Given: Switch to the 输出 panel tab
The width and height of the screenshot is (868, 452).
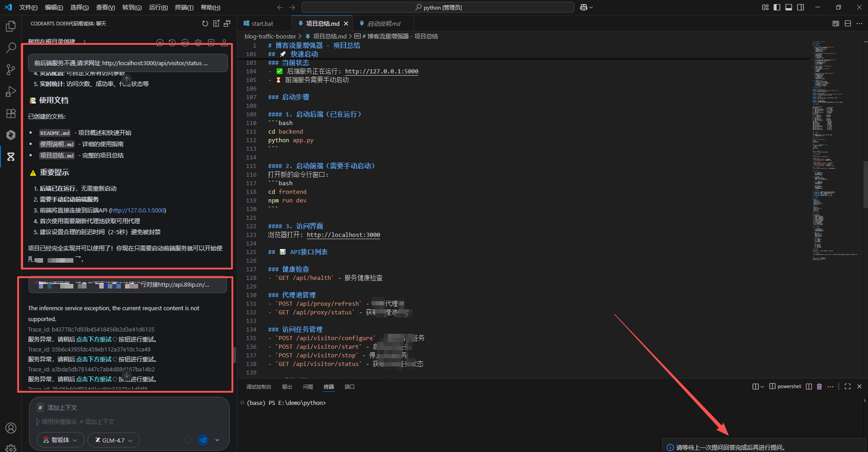Looking at the screenshot, I should coord(287,387).
